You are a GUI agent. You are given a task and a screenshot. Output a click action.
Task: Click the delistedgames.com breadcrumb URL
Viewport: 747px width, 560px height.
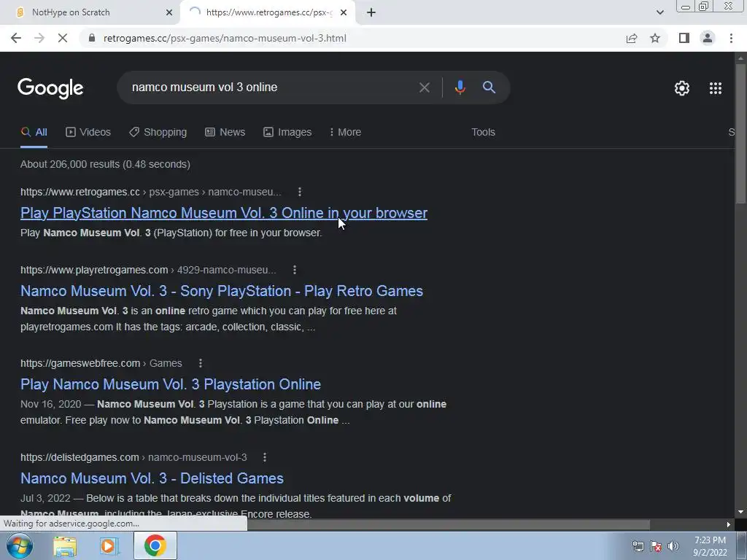click(x=133, y=457)
